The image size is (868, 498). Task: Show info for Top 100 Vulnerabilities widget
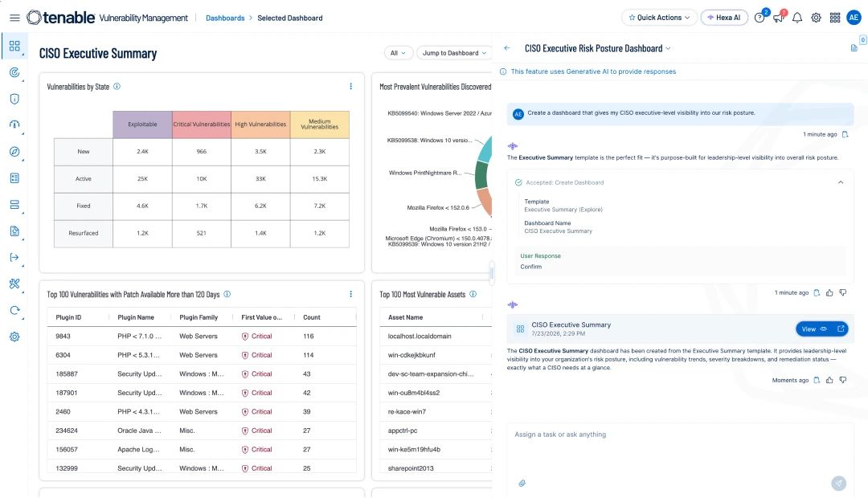(x=227, y=294)
